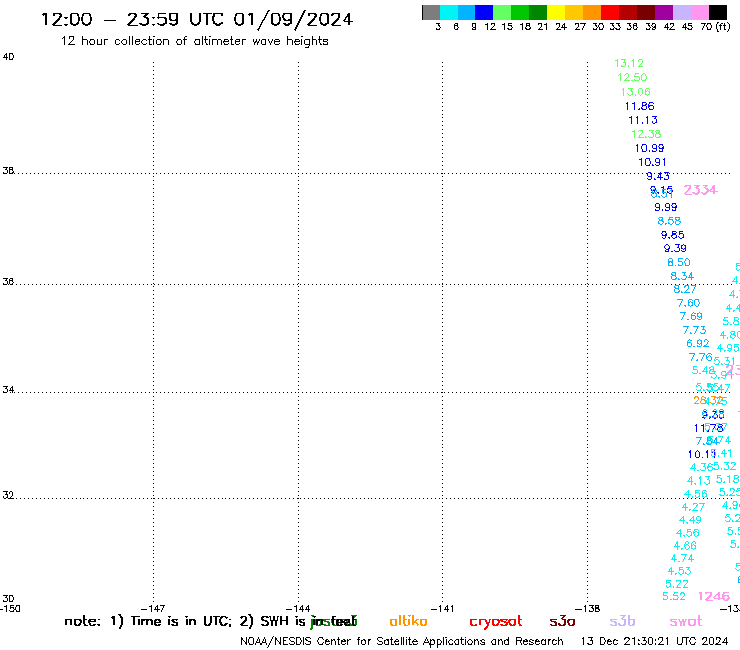Select the pink legend color swatch
The width and height of the screenshot is (740, 650).
coord(699,12)
